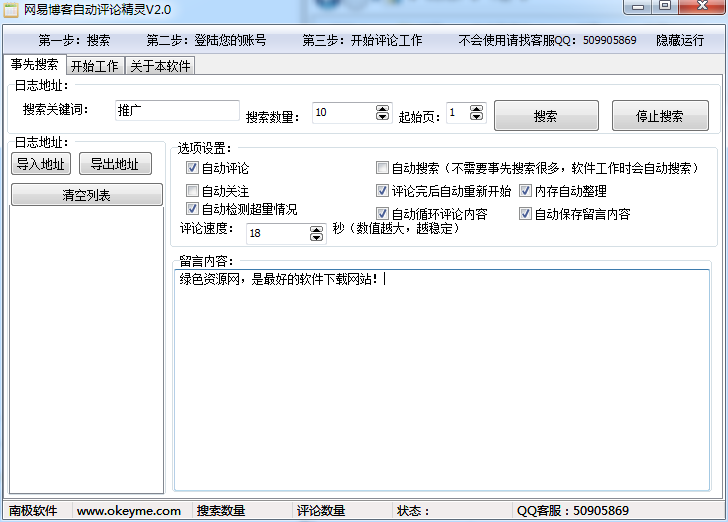Click 隐藏运行 to hide the program

pos(680,40)
